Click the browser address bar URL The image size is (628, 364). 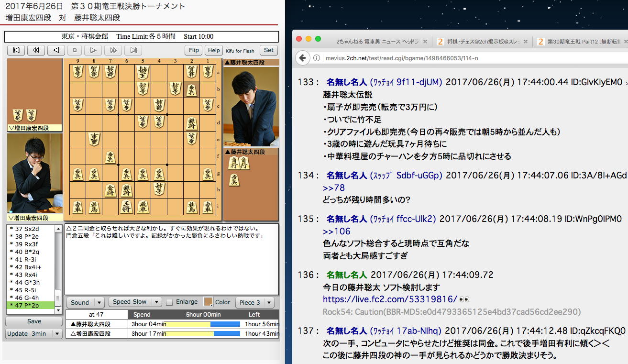pyautogui.click(x=402, y=58)
